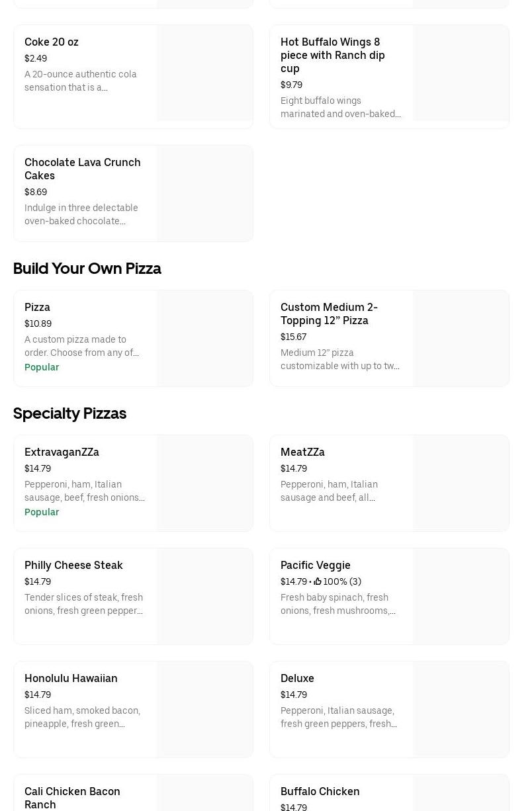
Task: Open the MeatZZa pizza item
Action: point(302,452)
